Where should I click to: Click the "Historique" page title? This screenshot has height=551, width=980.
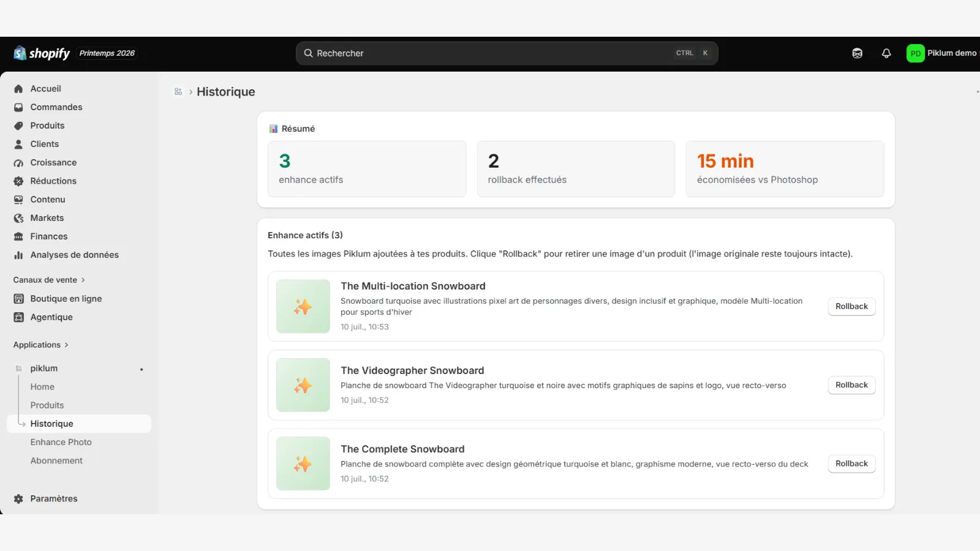[x=226, y=92]
